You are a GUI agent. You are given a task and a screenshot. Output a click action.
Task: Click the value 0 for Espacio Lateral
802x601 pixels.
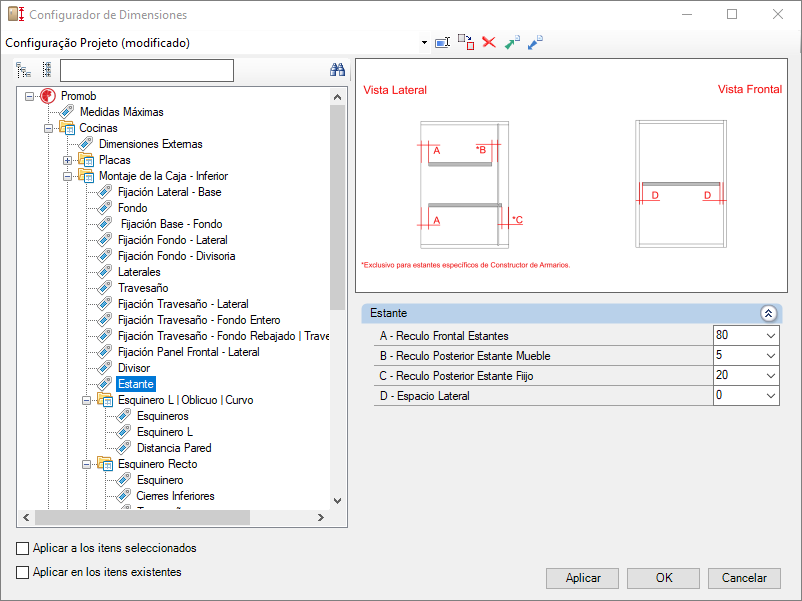(x=719, y=395)
